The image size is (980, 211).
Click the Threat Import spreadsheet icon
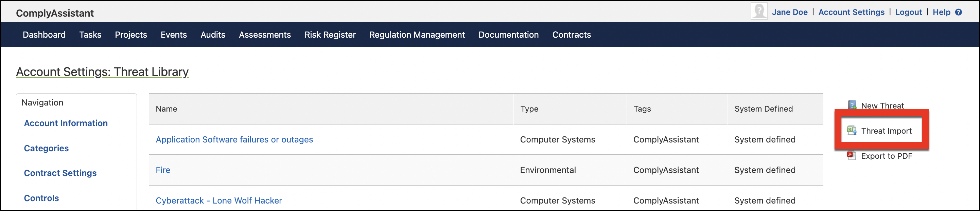click(852, 131)
